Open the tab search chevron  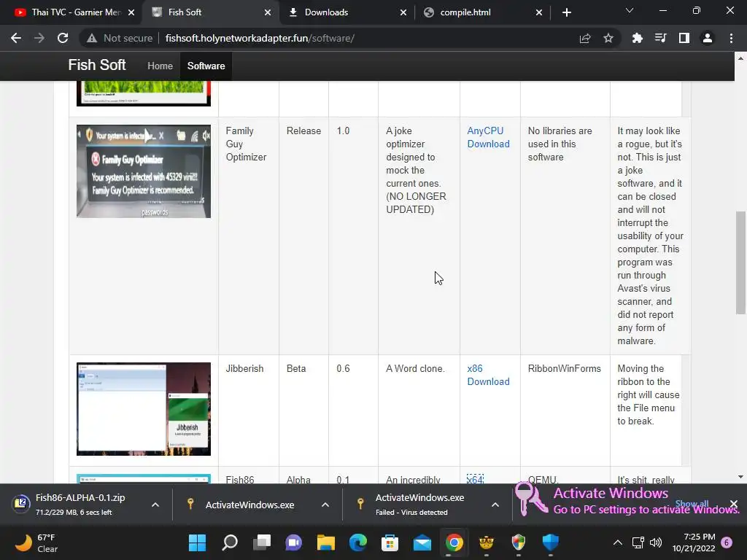(630, 10)
